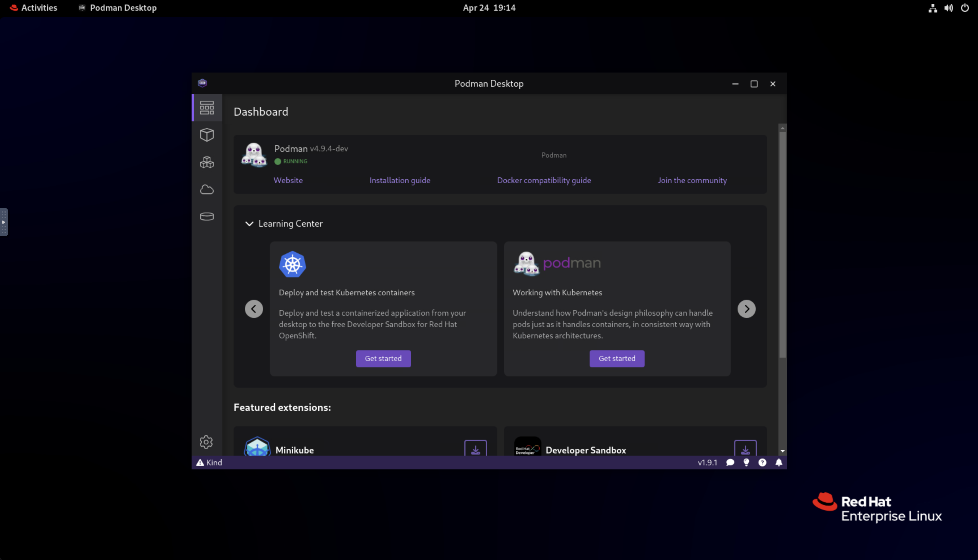Open the Images cloud icon in sidebar

coord(207,189)
